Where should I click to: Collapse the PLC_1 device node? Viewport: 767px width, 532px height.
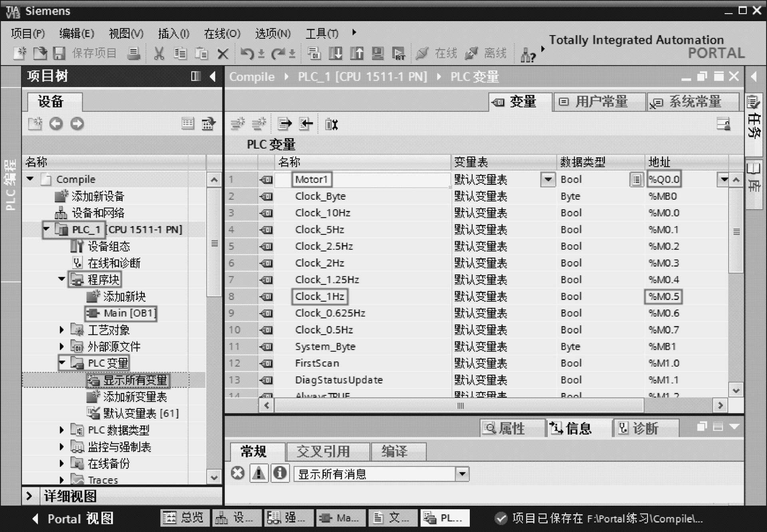[47, 229]
